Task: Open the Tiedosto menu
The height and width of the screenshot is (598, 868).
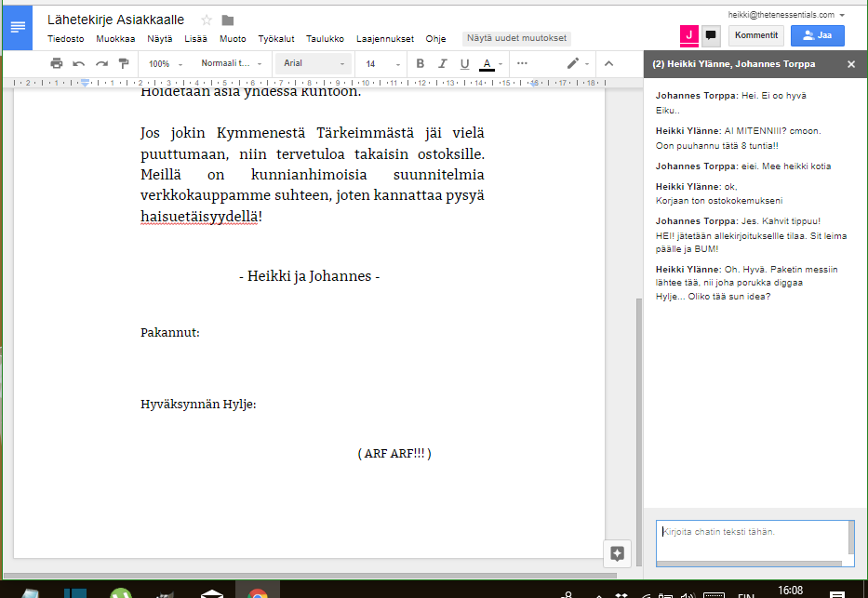Action: click(x=66, y=39)
